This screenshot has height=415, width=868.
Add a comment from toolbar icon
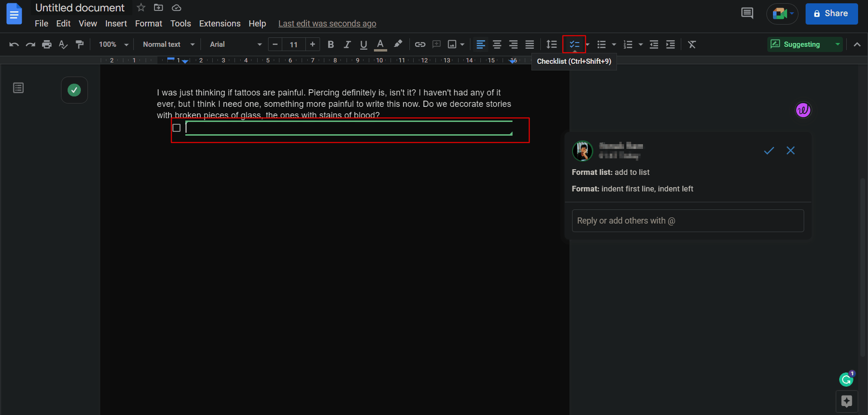[437, 44]
